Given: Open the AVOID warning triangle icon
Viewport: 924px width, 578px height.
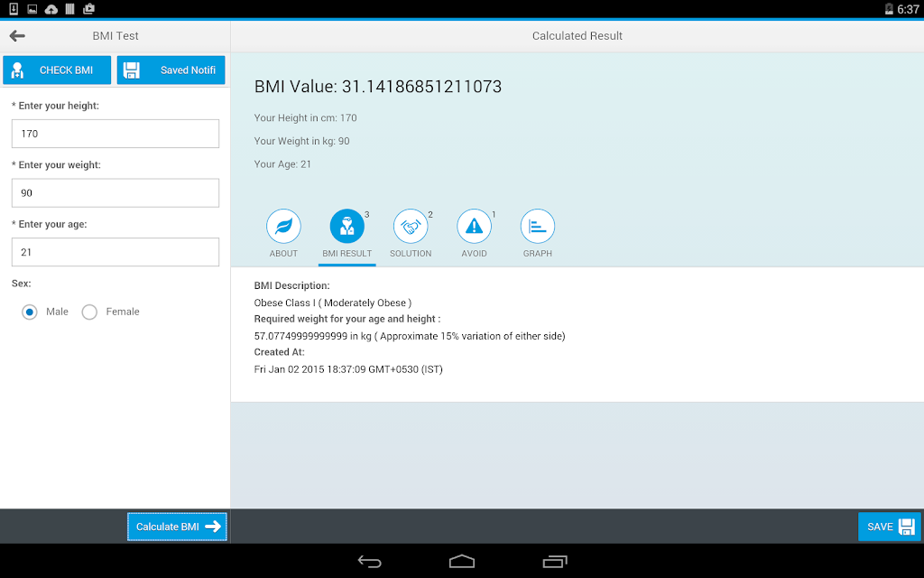Looking at the screenshot, I should 474,226.
